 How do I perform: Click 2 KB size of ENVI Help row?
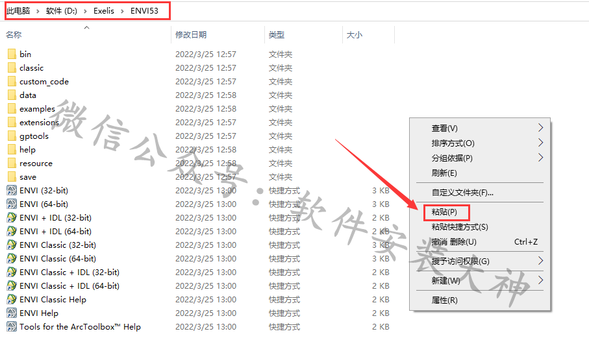point(381,313)
